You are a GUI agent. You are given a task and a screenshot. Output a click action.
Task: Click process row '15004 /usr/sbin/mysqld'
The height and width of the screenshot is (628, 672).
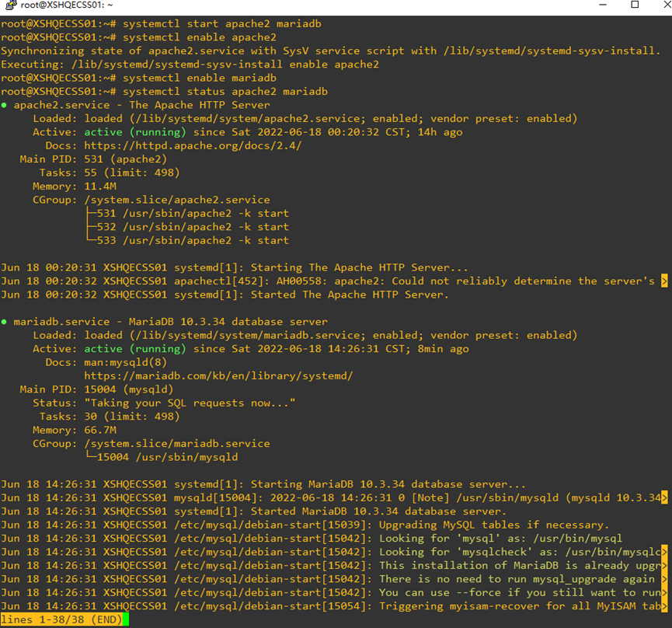coord(167,457)
